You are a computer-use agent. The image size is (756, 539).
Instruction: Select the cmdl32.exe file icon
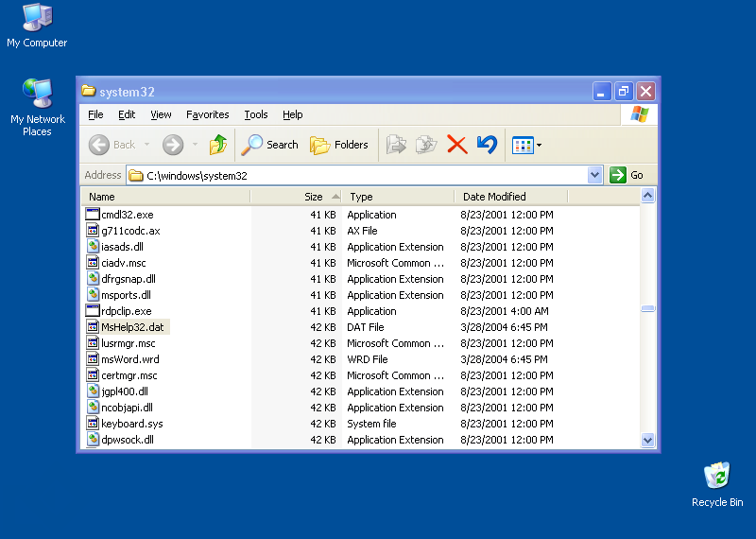(92, 215)
